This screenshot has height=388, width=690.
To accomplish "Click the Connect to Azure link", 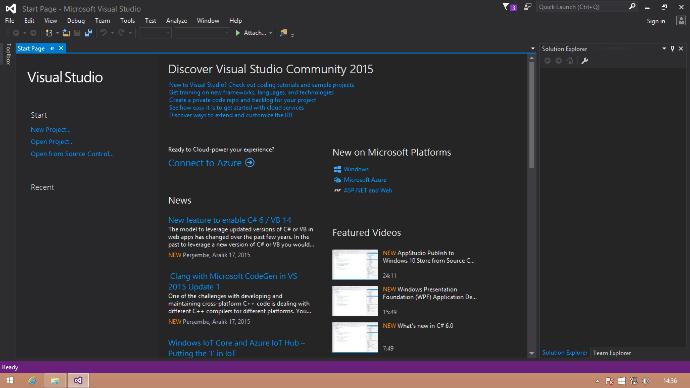I will pyautogui.click(x=211, y=163).
